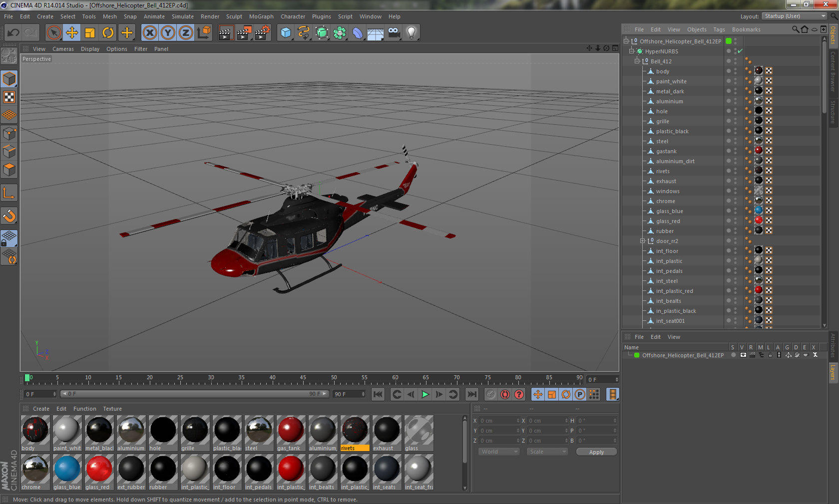Enable the Axis tool
The height and width of the screenshot is (504, 839).
click(x=9, y=193)
